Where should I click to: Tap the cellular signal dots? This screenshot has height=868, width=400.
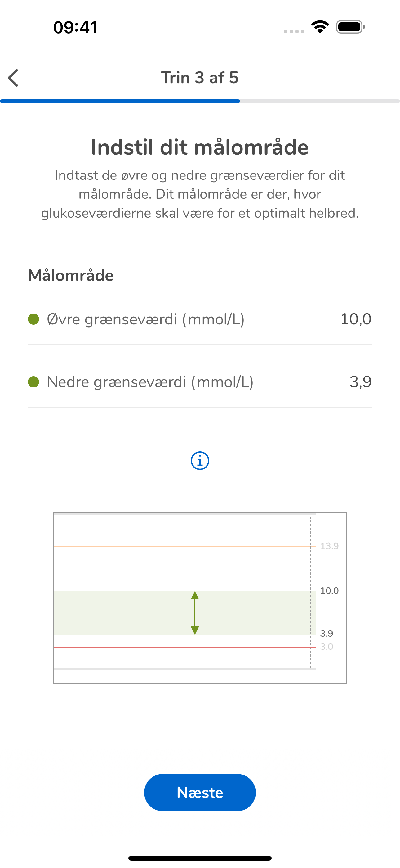[x=294, y=31]
